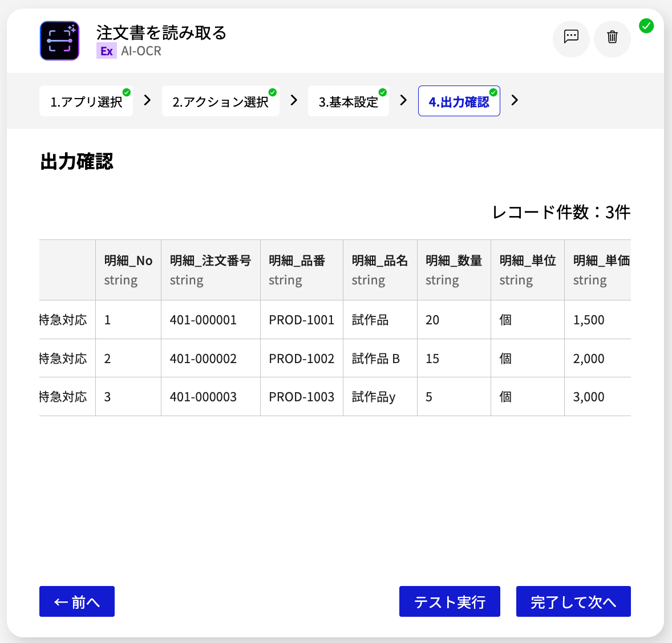672x643 pixels.
Task: Click the AI-OCR app icon
Action: (59, 40)
